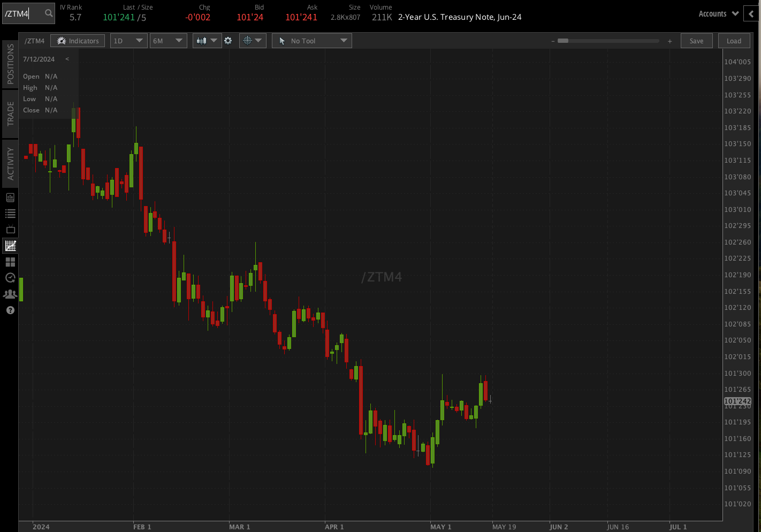
Task: Click the MAY 19 time axis label
Action: coord(504,527)
